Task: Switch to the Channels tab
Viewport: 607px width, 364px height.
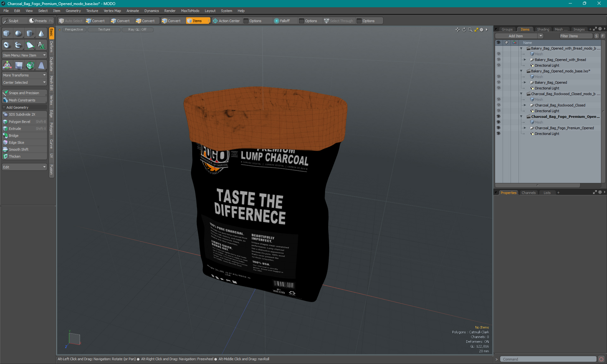Action: coord(529,193)
